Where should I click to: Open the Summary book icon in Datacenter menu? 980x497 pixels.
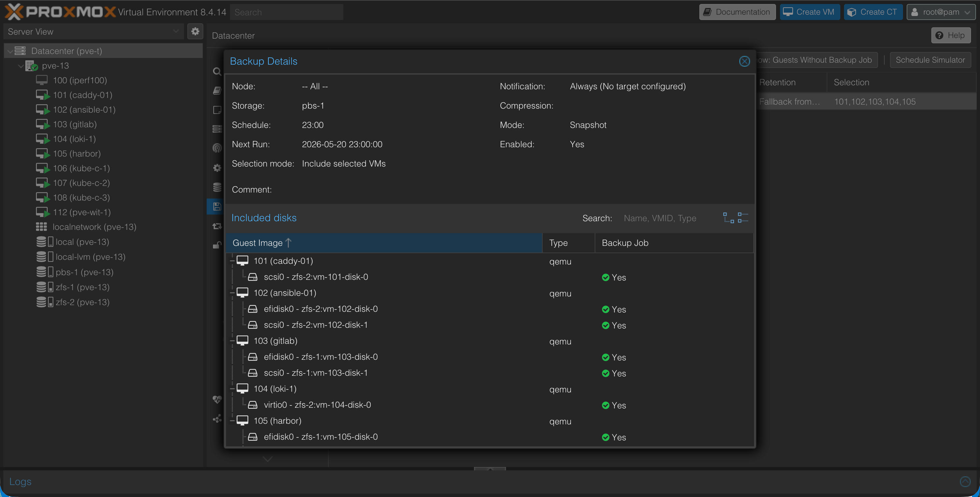coord(217,91)
